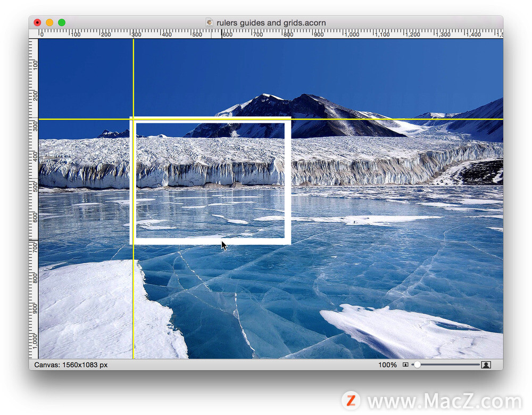The image size is (532, 415).
Task: Click the document proxy icon in title bar
Action: click(x=210, y=23)
